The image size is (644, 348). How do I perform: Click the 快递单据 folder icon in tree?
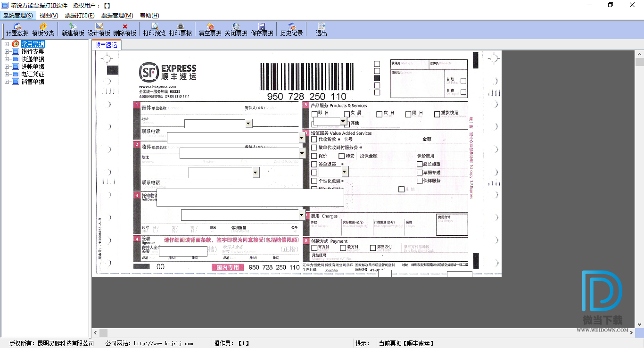(16, 59)
